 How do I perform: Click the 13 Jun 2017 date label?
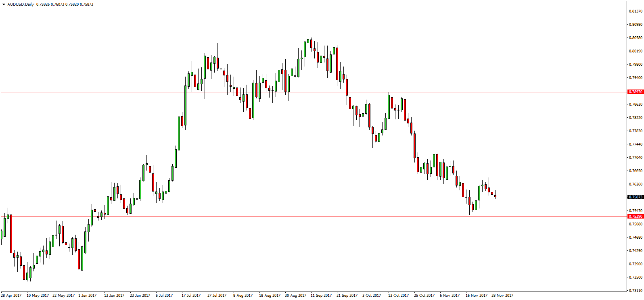(114, 296)
